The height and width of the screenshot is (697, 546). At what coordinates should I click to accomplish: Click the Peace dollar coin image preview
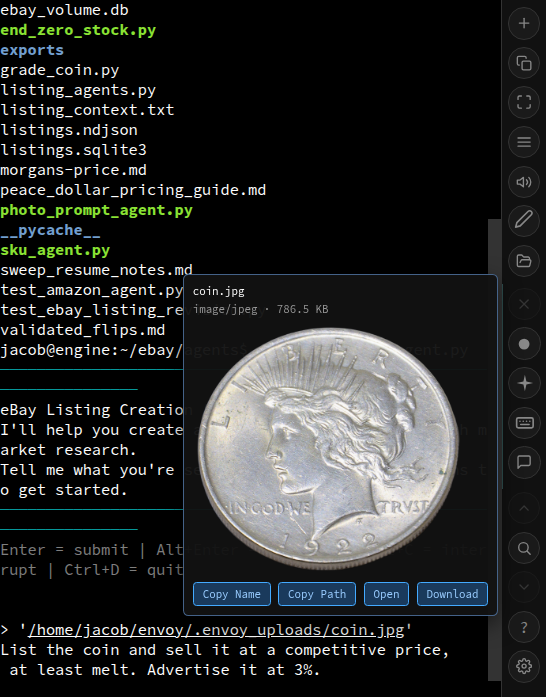pyautogui.click(x=328, y=448)
